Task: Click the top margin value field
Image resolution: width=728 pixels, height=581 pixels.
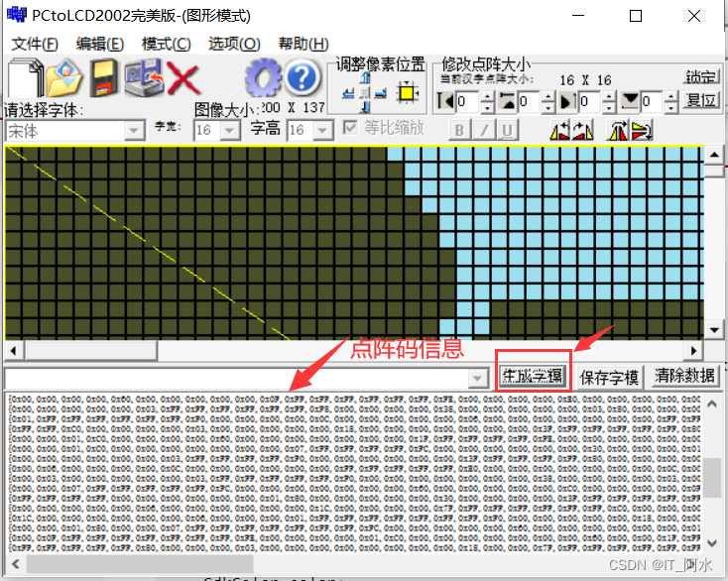Action: [x=530, y=102]
